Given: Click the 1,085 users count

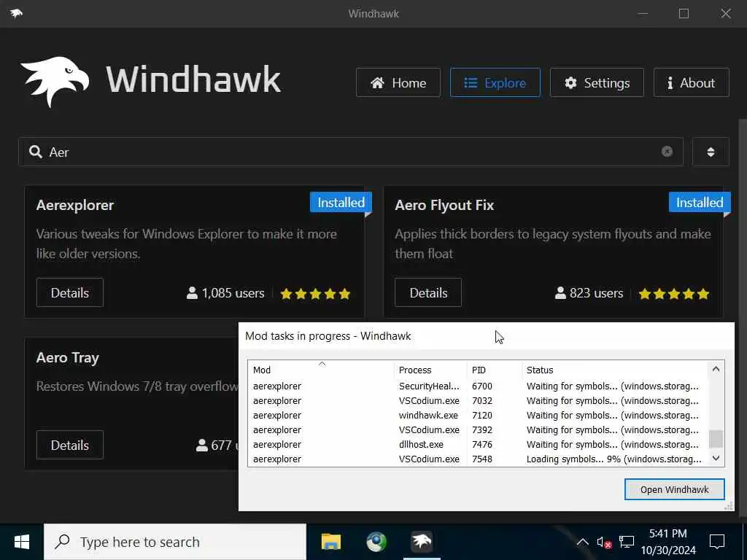Looking at the screenshot, I should (225, 293).
